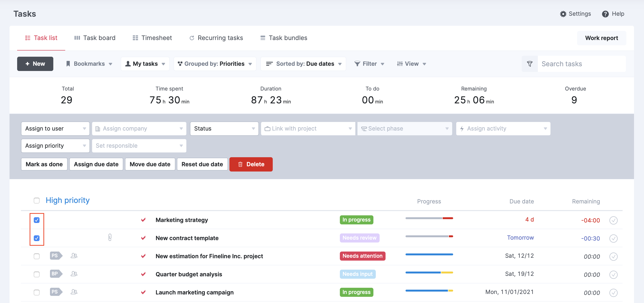Click the users icon on New estimation for Fineline row
The image size is (644, 303).
tap(74, 256)
